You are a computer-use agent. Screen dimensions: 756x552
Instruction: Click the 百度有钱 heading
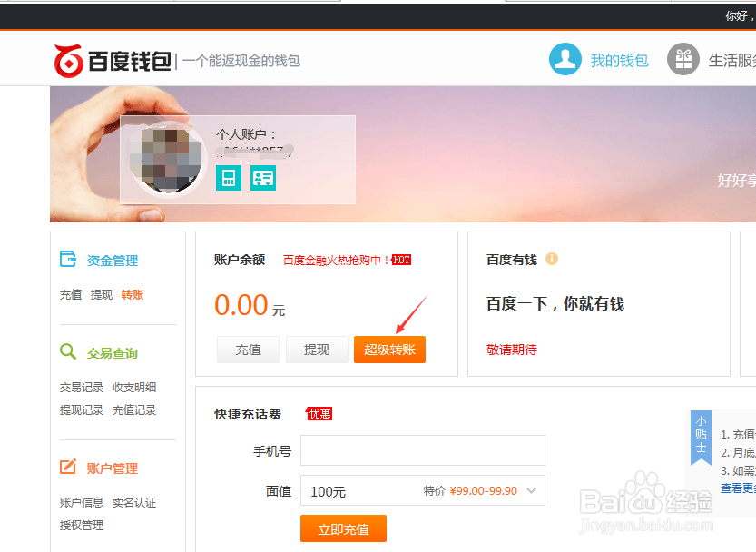512,260
